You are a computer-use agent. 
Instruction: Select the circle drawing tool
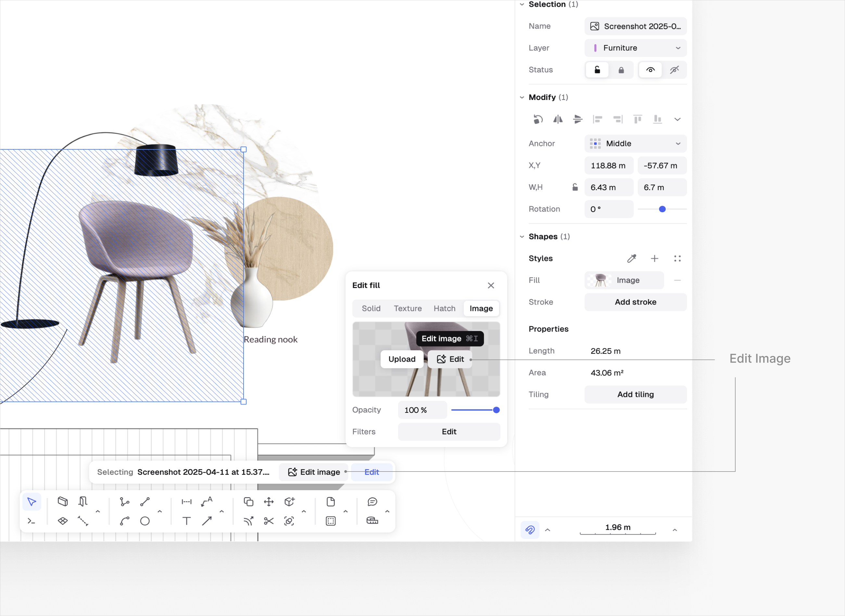coord(145,521)
